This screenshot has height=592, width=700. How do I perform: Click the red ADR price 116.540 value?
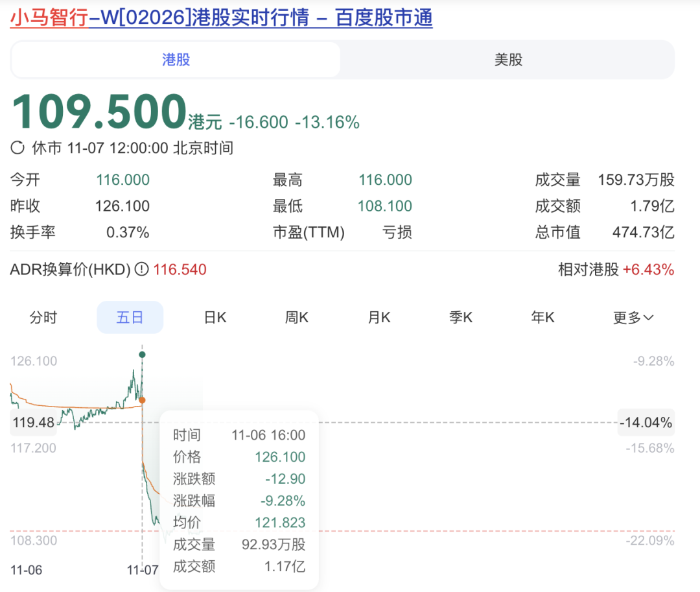(180, 270)
